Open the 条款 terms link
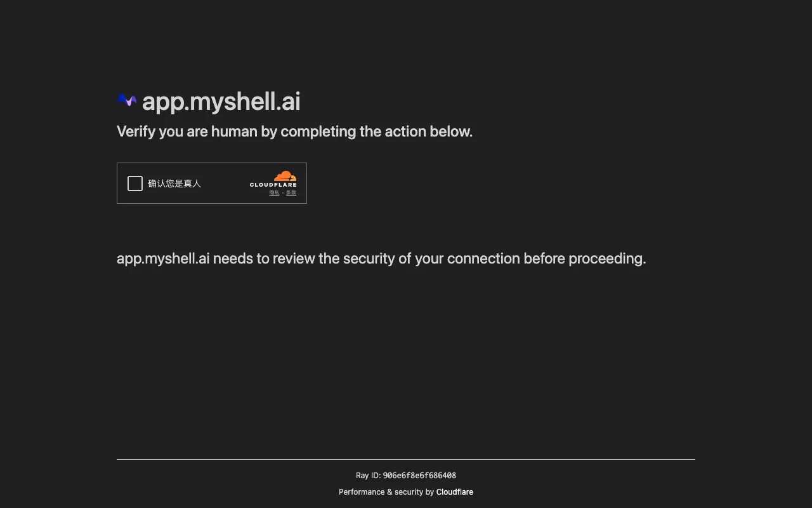This screenshot has height=508, width=812. (291, 192)
